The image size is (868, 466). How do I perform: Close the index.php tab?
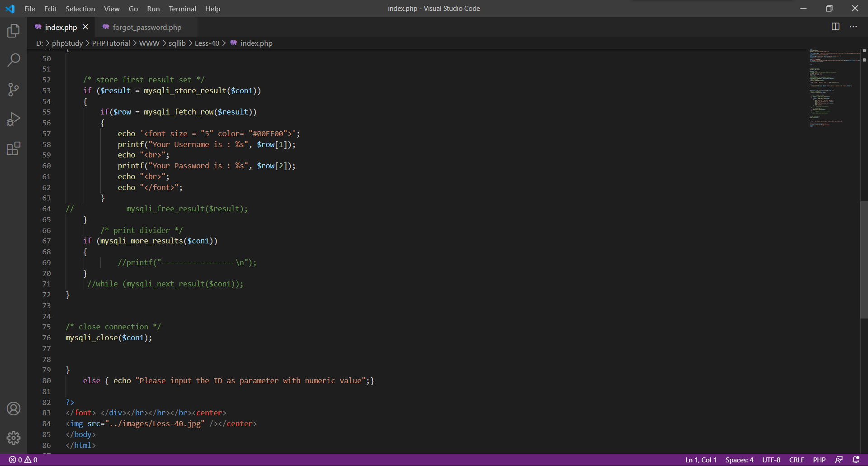(85, 27)
